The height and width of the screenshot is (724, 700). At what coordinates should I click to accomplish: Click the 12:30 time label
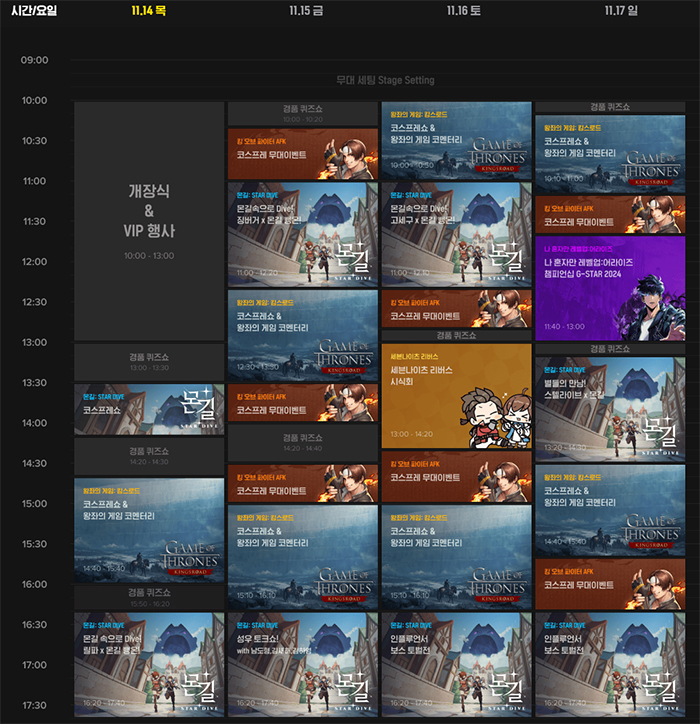34,302
